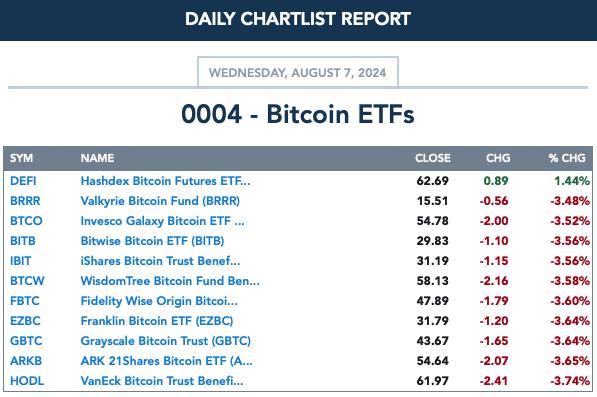Select the BTCO symbol link
Screen dimensions: 597x397
(26, 221)
